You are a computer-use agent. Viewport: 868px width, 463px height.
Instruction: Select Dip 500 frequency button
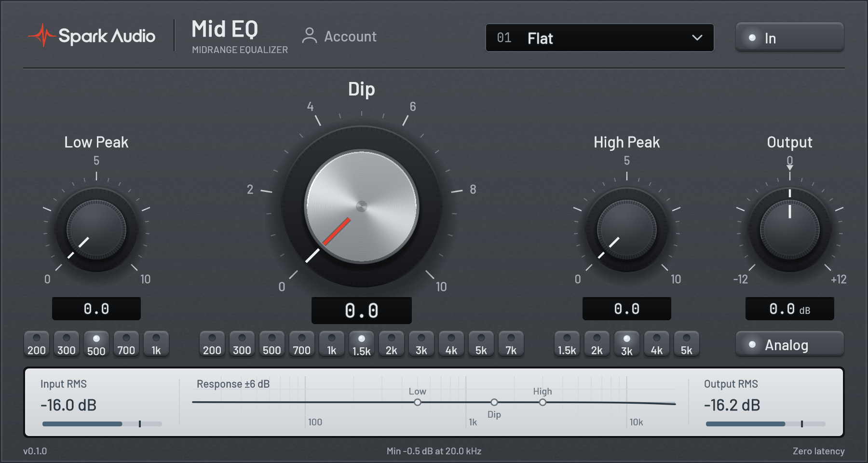click(272, 344)
